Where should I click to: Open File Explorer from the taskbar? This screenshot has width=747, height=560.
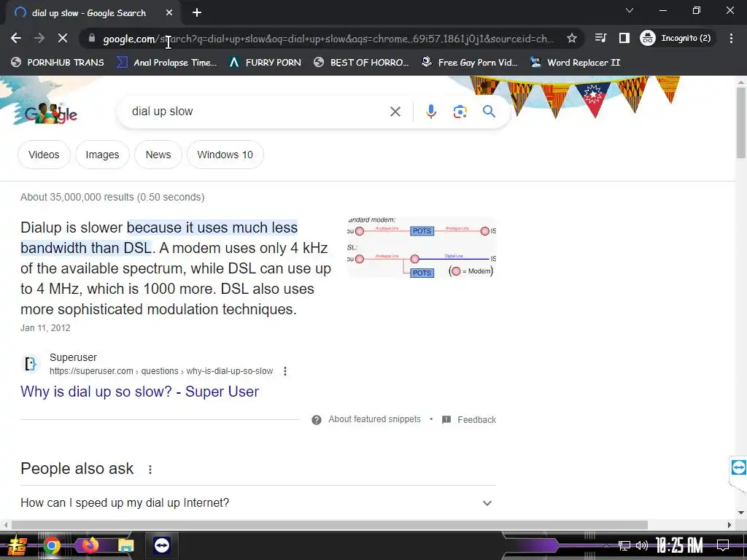tap(125, 545)
